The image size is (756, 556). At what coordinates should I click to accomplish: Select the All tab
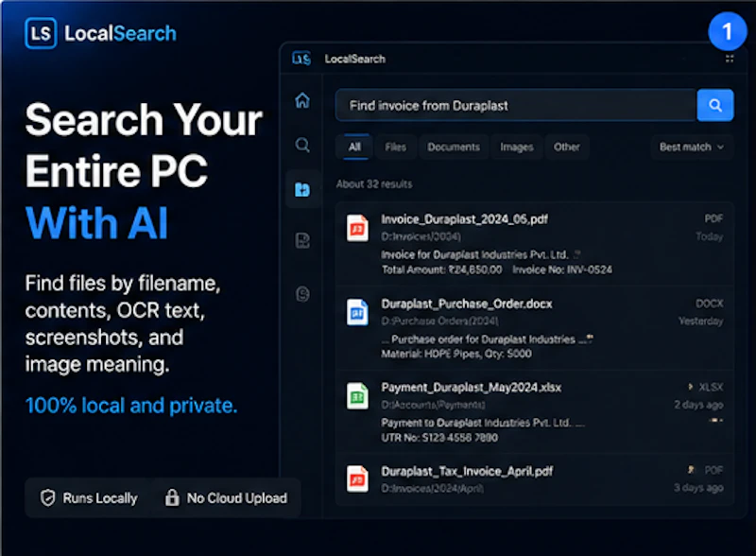(354, 147)
